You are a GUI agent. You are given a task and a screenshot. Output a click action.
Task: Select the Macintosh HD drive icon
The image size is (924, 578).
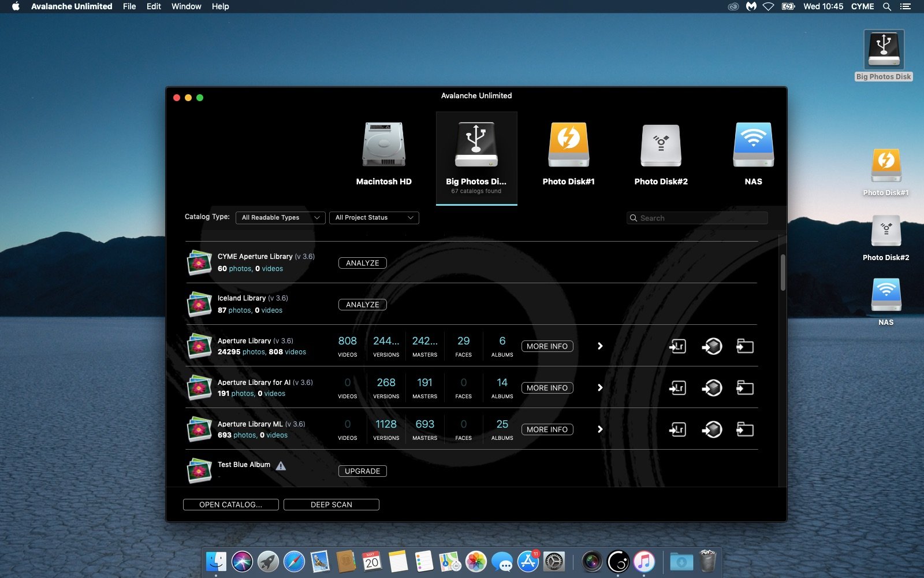[384, 144]
